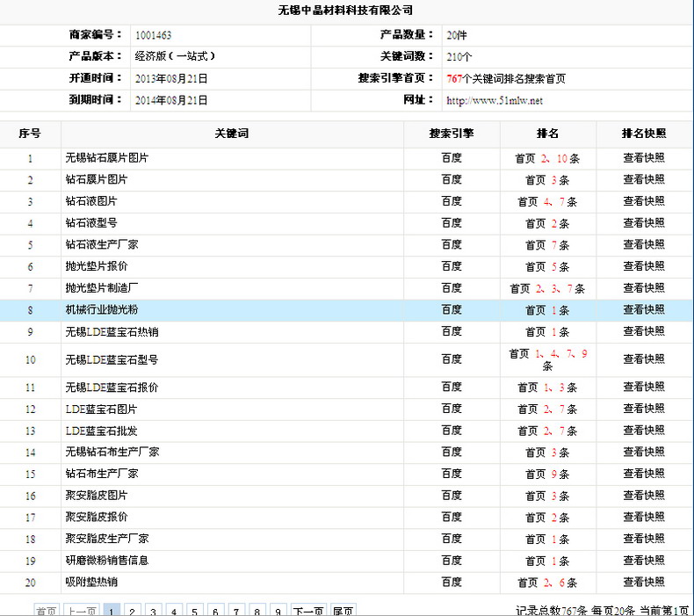View snapshot for 聚安脂皮图片
Screen dimensions: 694x616
point(644,496)
